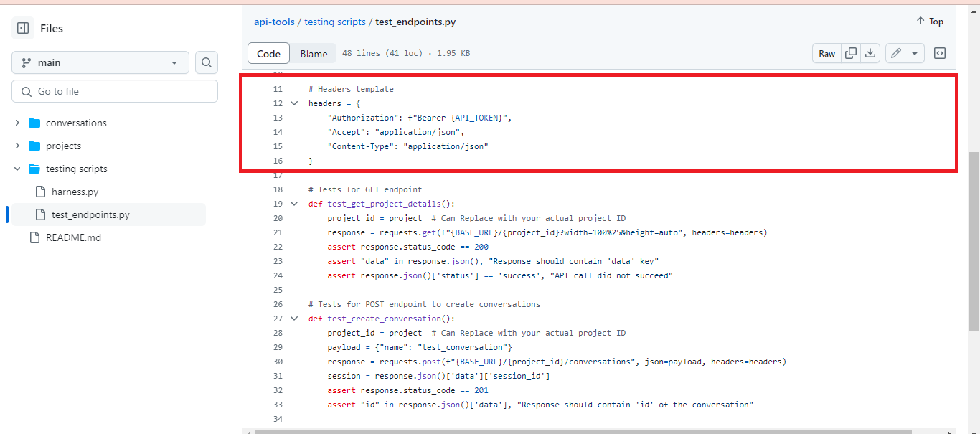Open the symbols panel with the code icon
The image size is (980, 434).
(x=939, y=53)
